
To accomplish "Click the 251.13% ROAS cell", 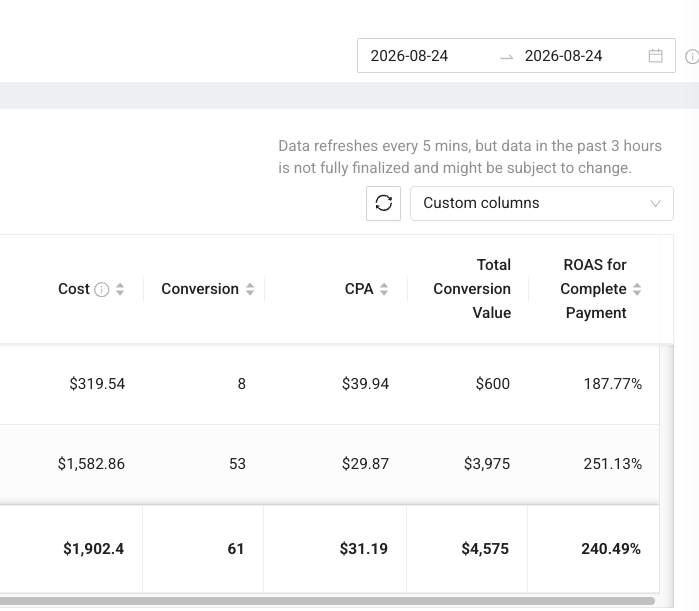I will pyautogui.click(x=613, y=464).
